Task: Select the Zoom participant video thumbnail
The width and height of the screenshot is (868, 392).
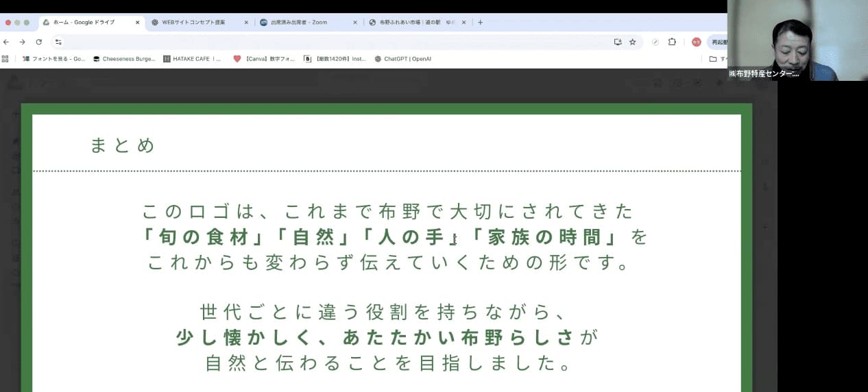Action: (x=797, y=40)
